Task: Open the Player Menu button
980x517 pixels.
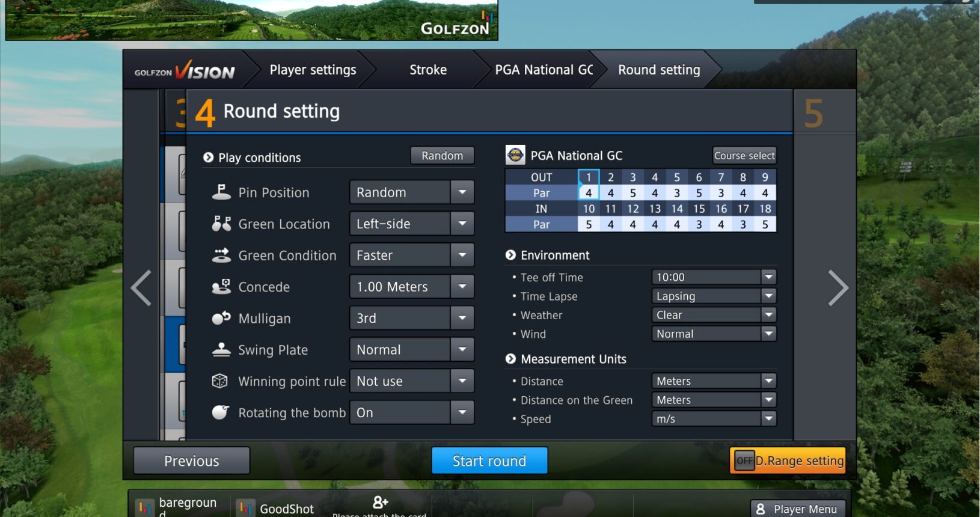Action: click(798, 509)
